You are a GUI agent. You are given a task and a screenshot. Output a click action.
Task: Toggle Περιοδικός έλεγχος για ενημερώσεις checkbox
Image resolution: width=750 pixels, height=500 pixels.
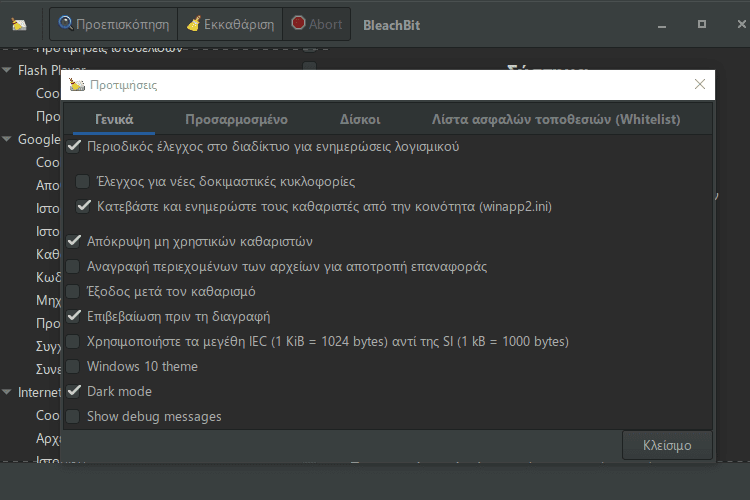click(74, 146)
